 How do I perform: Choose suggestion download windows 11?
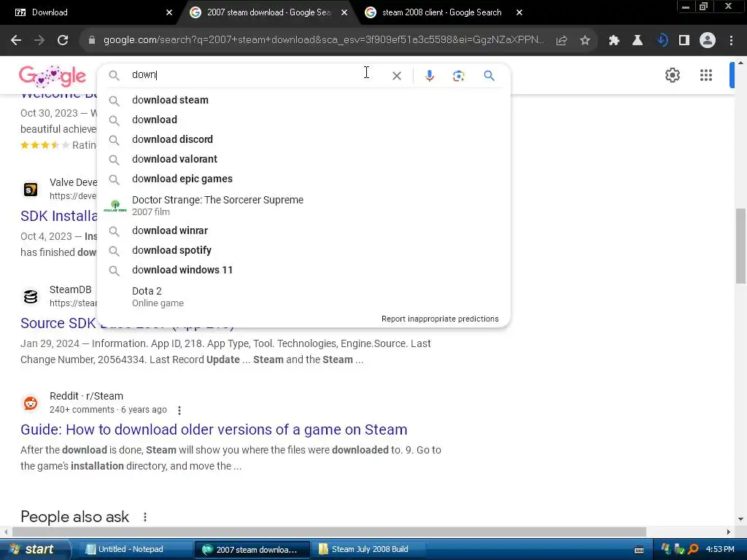303,270
